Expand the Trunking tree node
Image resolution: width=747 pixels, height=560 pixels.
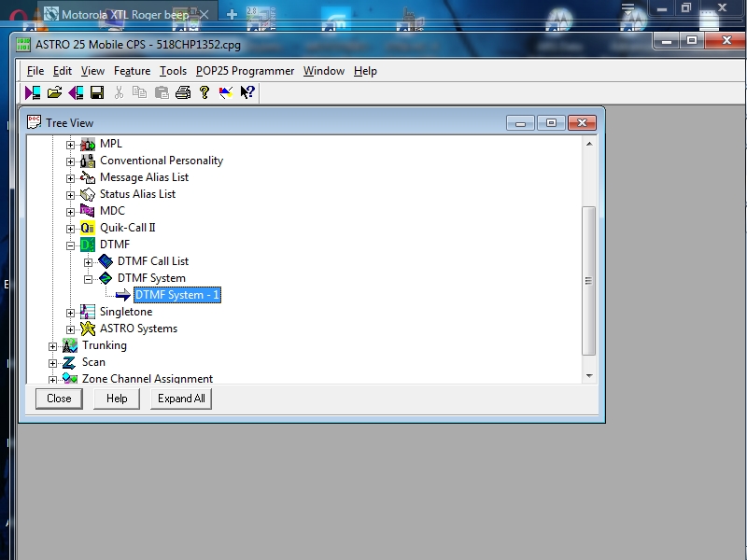(x=53, y=346)
